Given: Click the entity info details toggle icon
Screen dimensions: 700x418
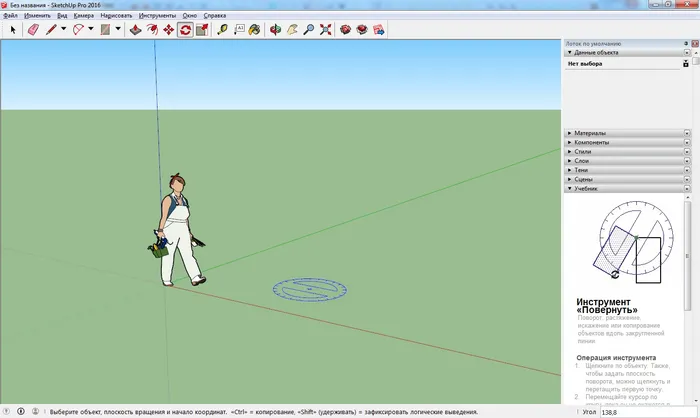Looking at the screenshot, I should [686, 64].
